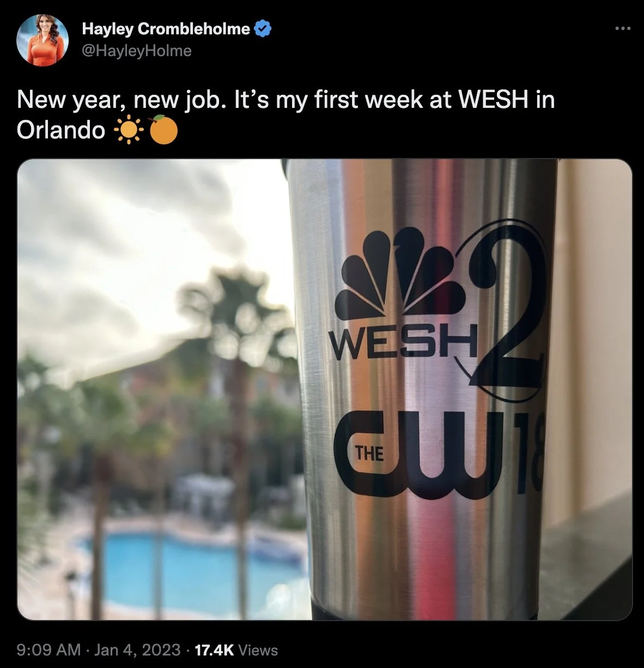The width and height of the screenshot is (644, 668).
Task: Click the NBC peacock logo on the mug
Action: [x=401, y=272]
